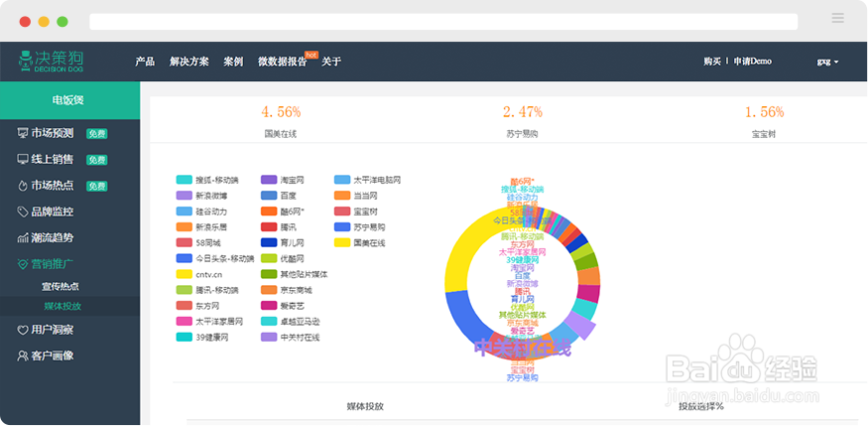This screenshot has width=868, height=426.
Task: Toggle the yellow 国美在线 legend swatch
Action: [x=342, y=242]
